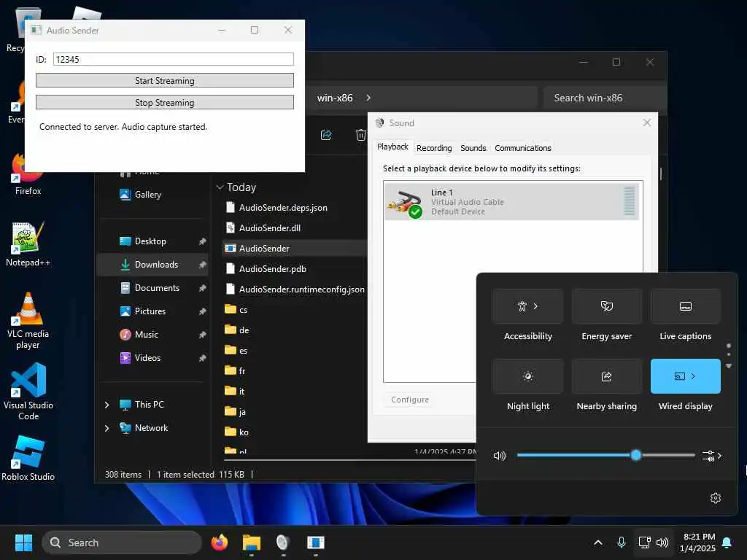747x560 pixels.
Task: Expand Network tree node
Action: [x=107, y=428]
